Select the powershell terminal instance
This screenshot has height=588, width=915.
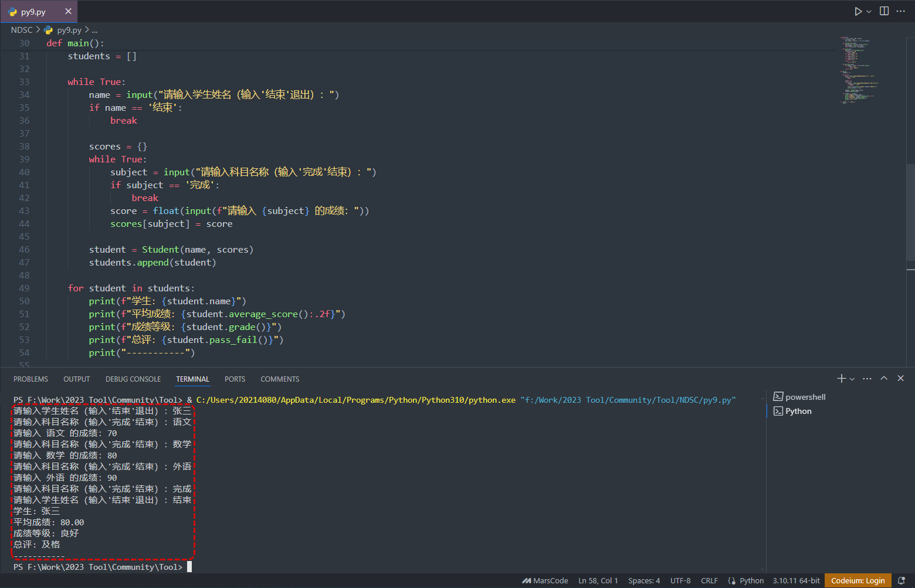click(805, 397)
